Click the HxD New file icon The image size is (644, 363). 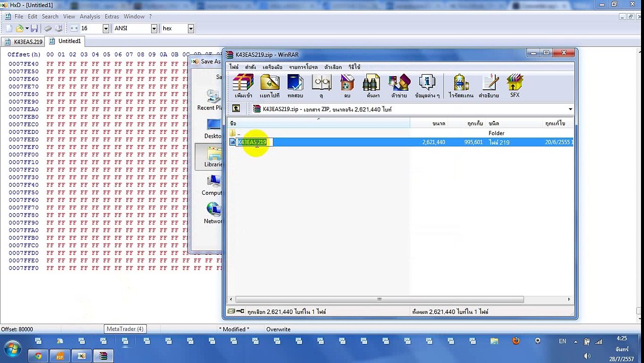click(9, 29)
